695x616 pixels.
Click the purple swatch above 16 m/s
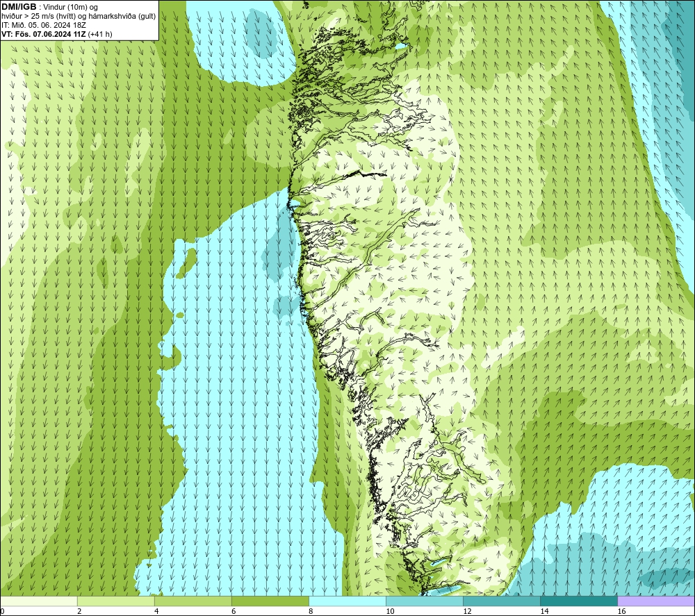pyautogui.click(x=656, y=601)
